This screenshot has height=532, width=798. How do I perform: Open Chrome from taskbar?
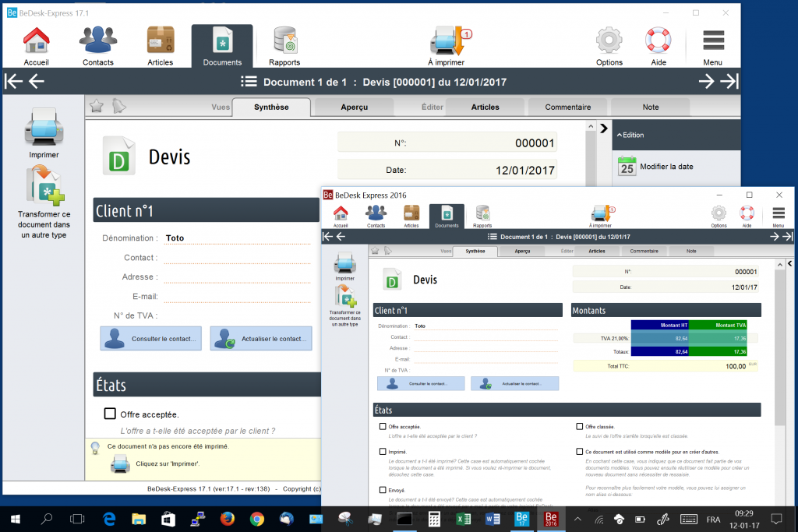tap(257, 520)
